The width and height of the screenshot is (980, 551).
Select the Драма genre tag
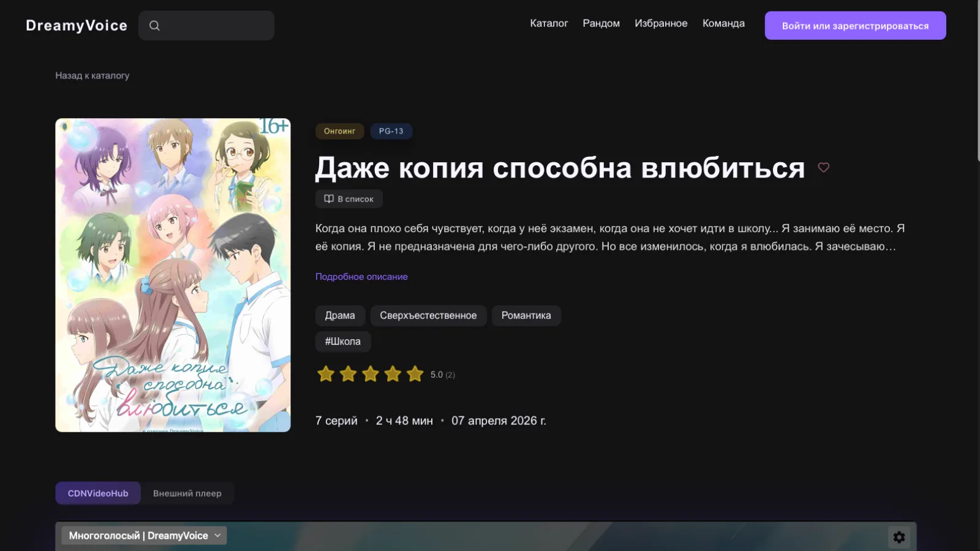pyautogui.click(x=340, y=315)
